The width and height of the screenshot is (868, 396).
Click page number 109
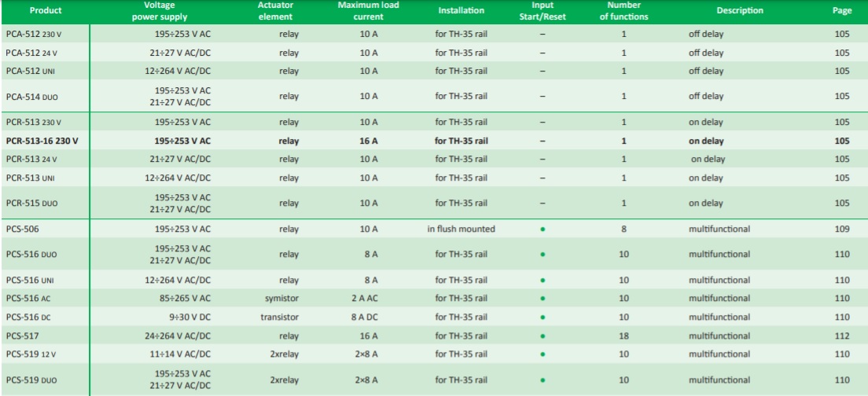[x=842, y=229]
